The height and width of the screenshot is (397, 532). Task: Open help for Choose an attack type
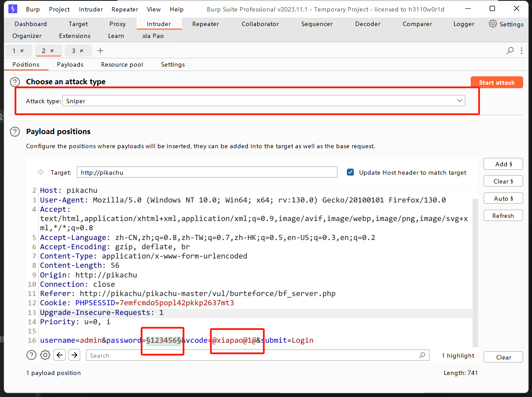(15, 82)
